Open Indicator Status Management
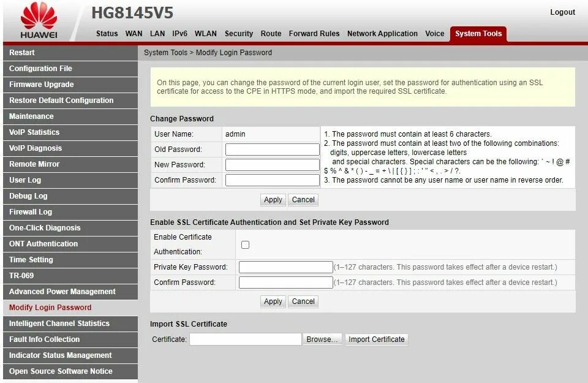The width and height of the screenshot is (588, 383). 70,355
